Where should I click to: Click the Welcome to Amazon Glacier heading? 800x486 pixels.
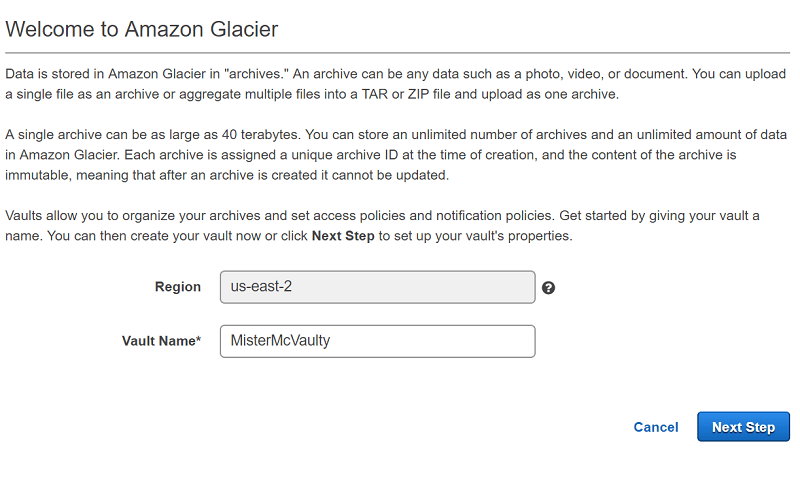pyautogui.click(x=141, y=29)
